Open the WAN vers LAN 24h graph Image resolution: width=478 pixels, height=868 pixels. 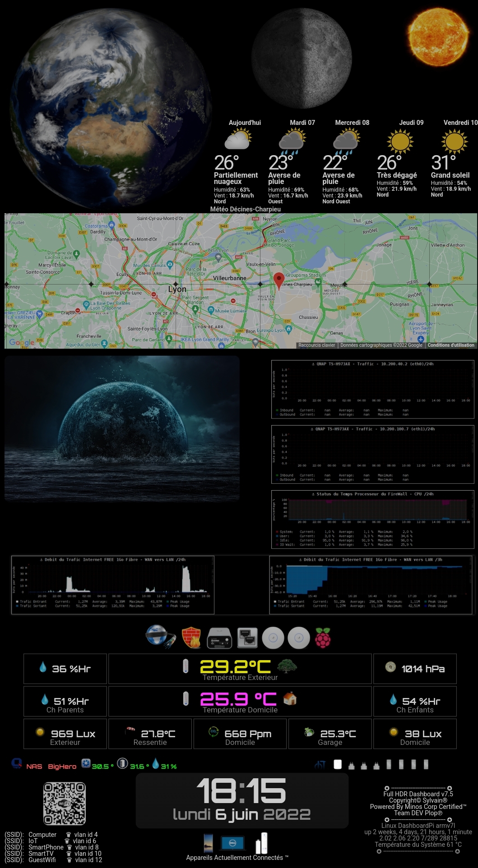[113, 585]
